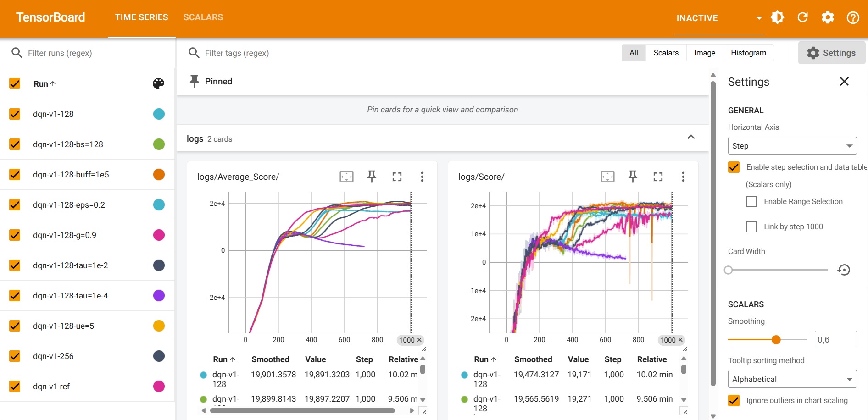The image size is (868, 420).
Task: Click color dot of dqn-v1-128-tau=1e-4 run
Action: [x=159, y=295]
